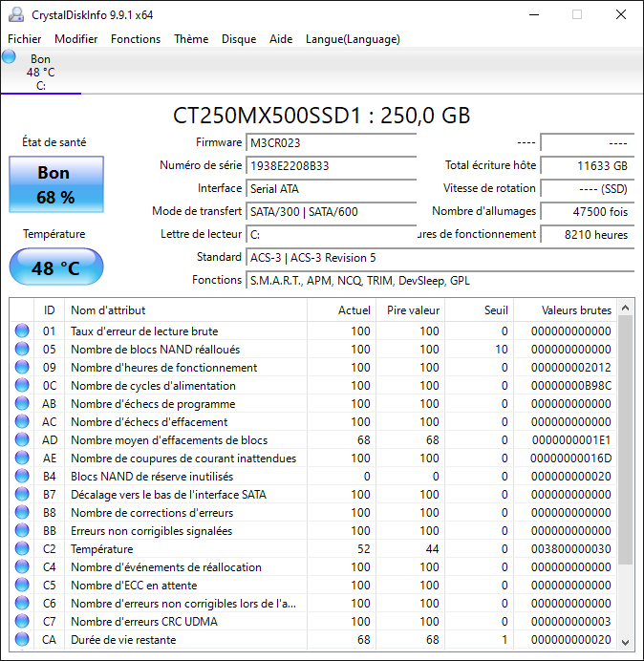The width and height of the screenshot is (644, 661).
Task: Click the blue status orb beside Bon drive tab
Action: [x=9, y=57]
